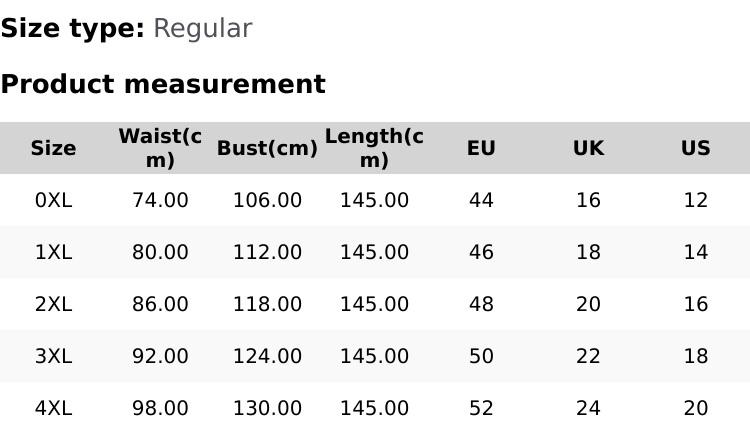This screenshot has height=434, width=750.
Task: Select the 4XL size row label
Action: point(53,408)
